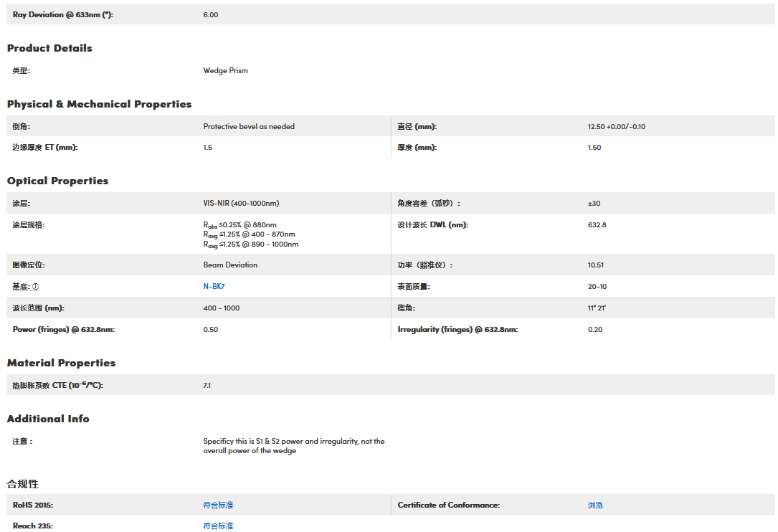
Task: Click the Physical & Mechanical Properties heading
Action: tap(99, 104)
